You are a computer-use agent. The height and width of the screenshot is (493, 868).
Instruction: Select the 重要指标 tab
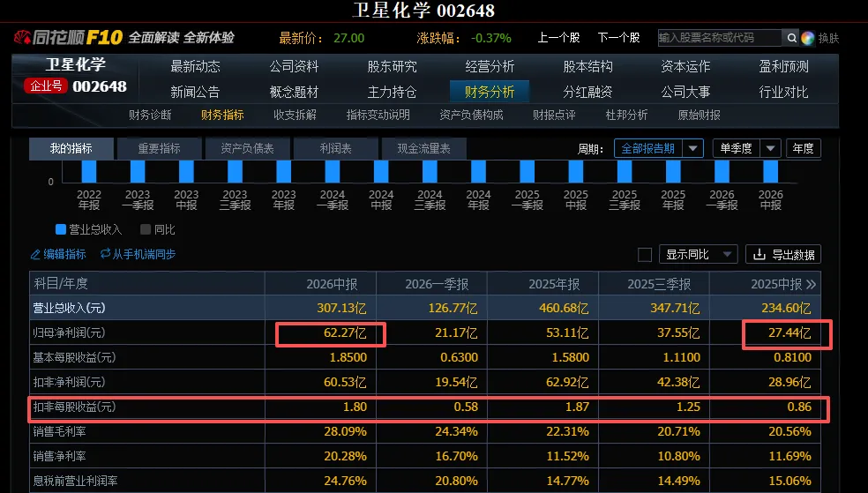click(160, 148)
